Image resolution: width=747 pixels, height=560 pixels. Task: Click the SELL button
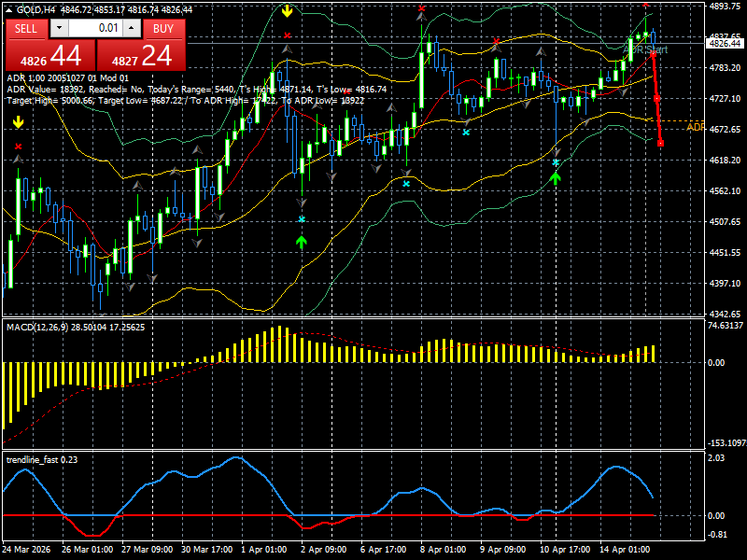[26, 29]
